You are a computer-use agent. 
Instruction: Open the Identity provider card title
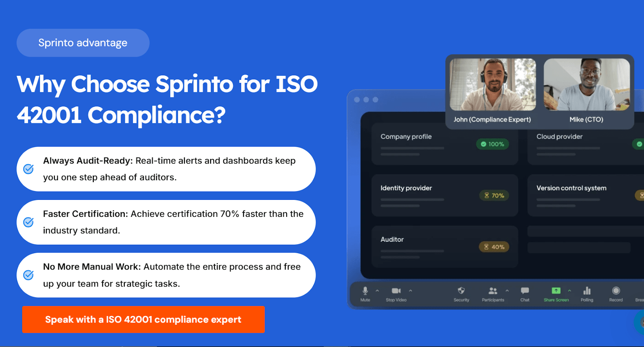click(x=406, y=188)
